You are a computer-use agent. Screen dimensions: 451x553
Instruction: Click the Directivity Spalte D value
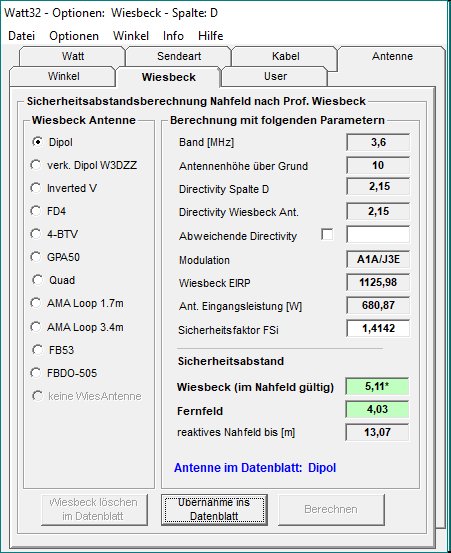378,186
